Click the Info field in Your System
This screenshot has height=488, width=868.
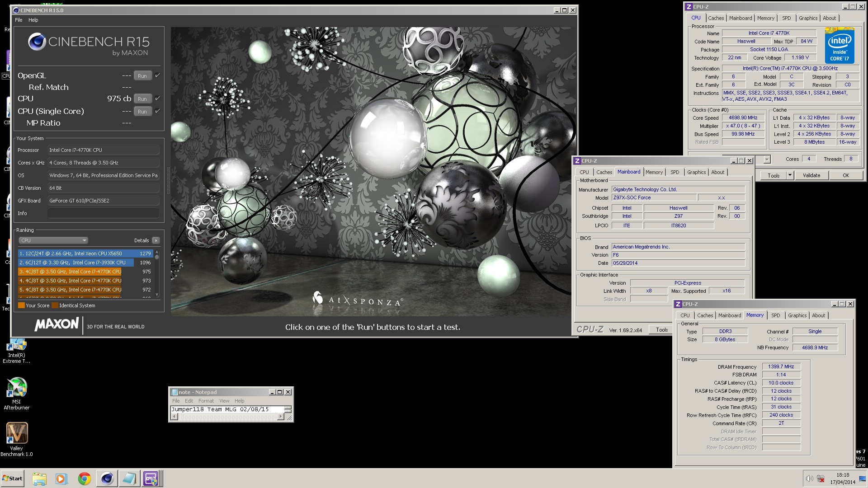tap(104, 213)
